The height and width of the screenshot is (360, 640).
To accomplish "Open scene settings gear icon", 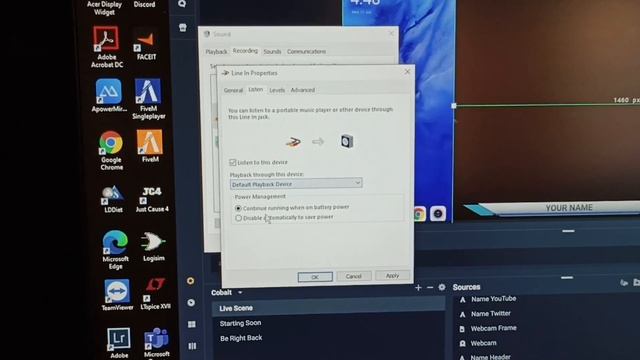I will click(x=442, y=287).
